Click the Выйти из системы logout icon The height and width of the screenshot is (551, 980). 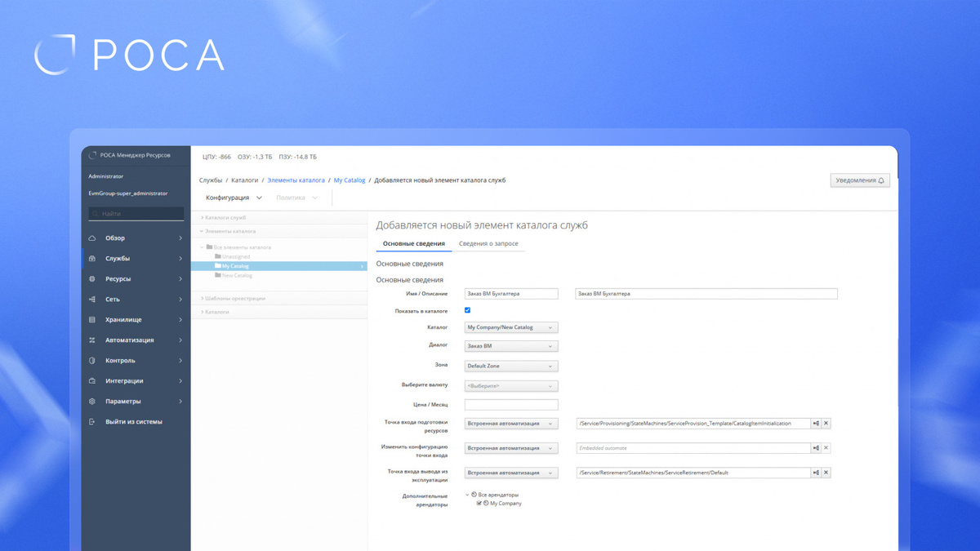point(92,422)
